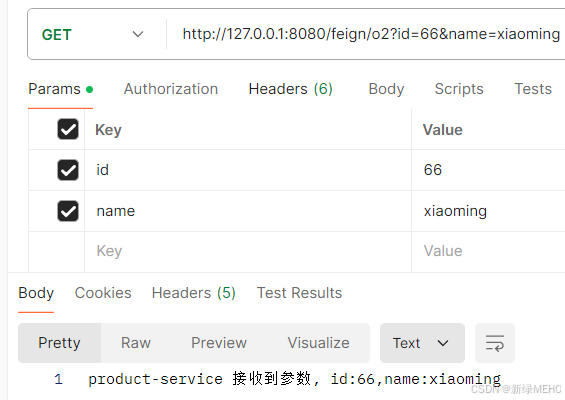Select the Visualize response view
This screenshot has height=400, width=565.
coord(319,343)
